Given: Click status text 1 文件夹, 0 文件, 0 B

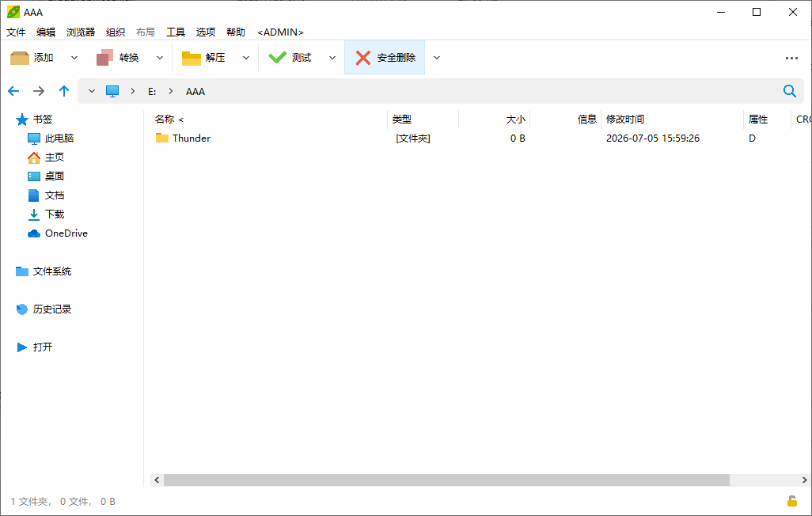Looking at the screenshot, I should [x=63, y=502].
